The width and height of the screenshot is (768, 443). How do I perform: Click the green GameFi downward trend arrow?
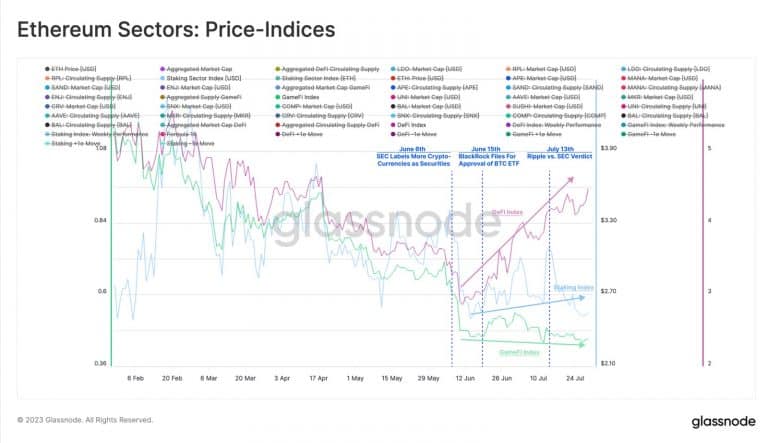(520, 343)
